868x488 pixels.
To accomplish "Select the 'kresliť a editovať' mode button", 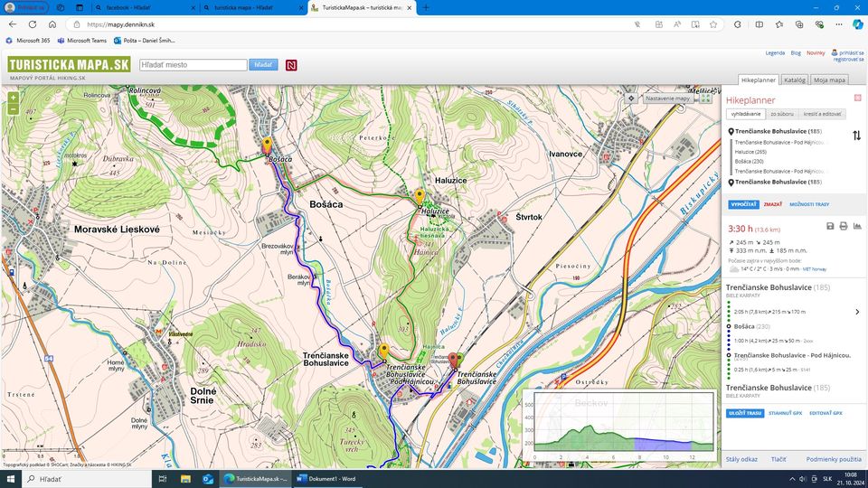I will tap(822, 114).
